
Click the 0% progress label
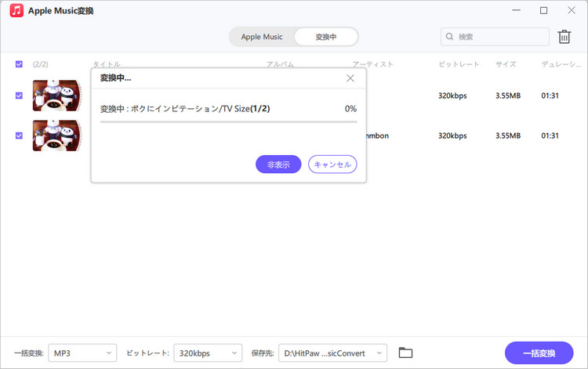point(350,109)
